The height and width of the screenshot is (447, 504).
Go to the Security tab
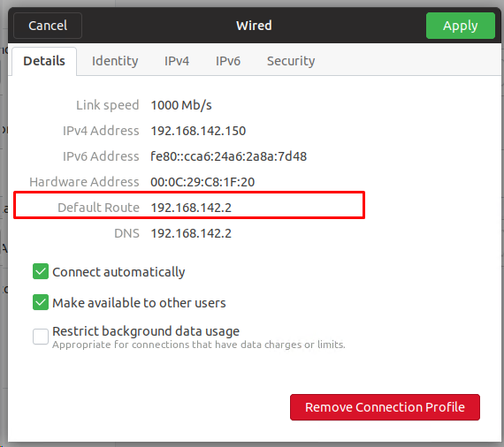291,61
